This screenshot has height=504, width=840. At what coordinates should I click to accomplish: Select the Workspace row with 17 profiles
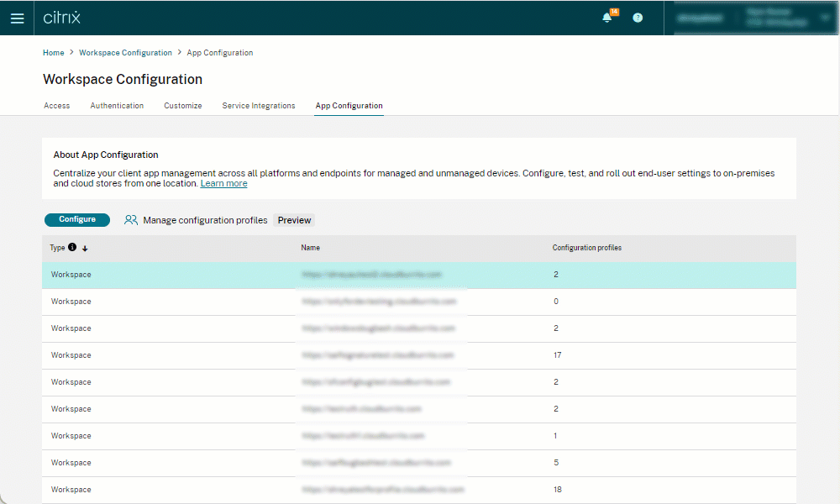pos(418,355)
